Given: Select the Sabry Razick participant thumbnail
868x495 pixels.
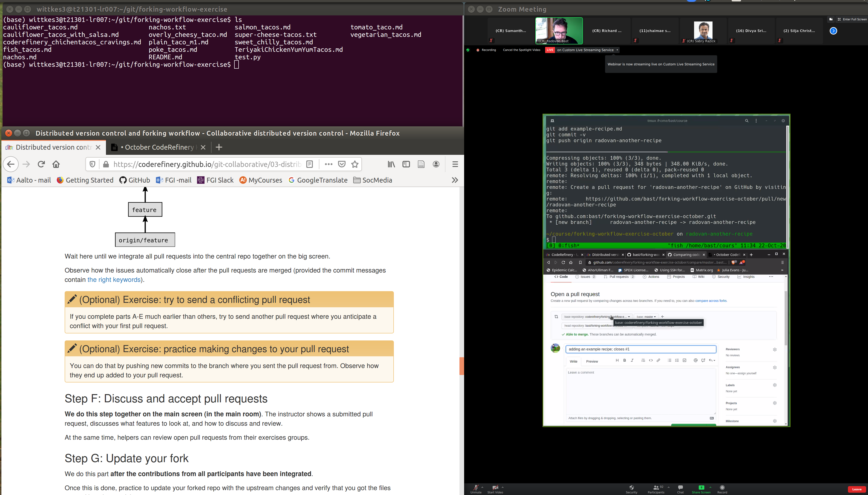Looking at the screenshot, I should point(703,31).
